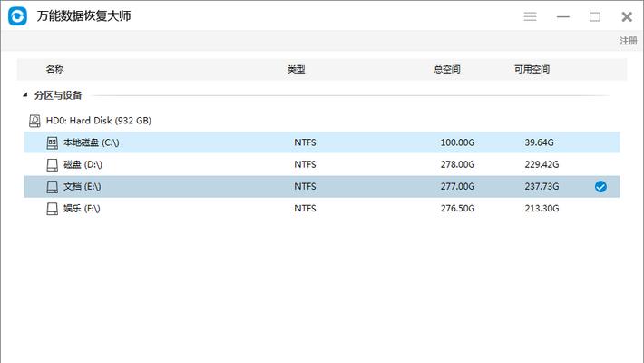644x363 pixels.
Task: Maximize the recovery window
Action: click(595, 17)
